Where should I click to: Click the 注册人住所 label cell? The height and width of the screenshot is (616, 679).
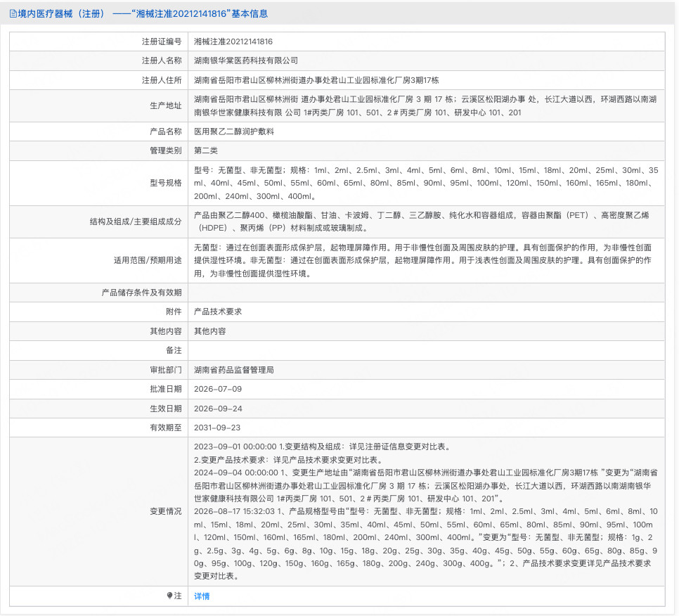click(x=98, y=80)
